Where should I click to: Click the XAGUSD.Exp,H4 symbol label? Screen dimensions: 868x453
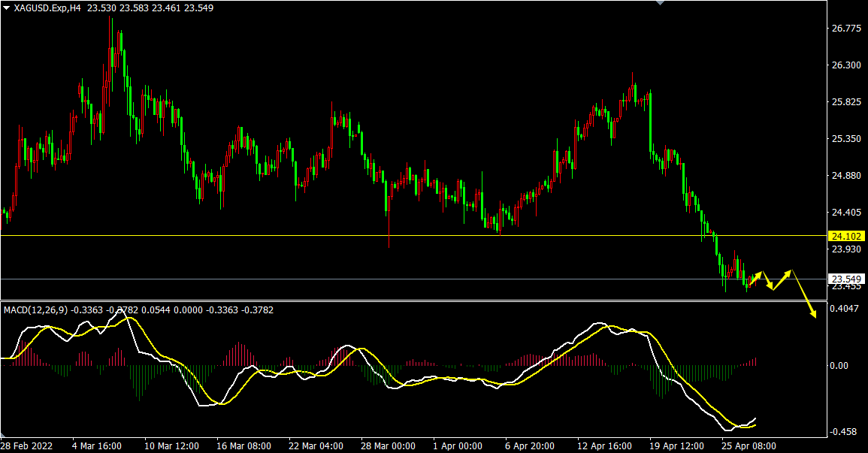(47, 8)
